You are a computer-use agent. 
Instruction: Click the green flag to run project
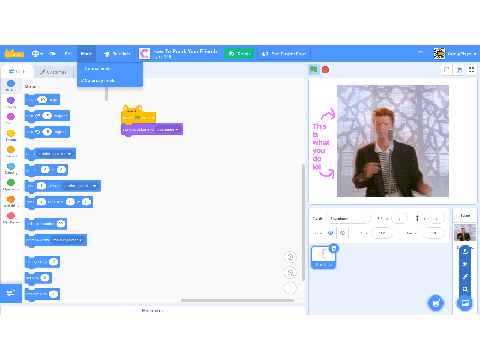point(313,69)
